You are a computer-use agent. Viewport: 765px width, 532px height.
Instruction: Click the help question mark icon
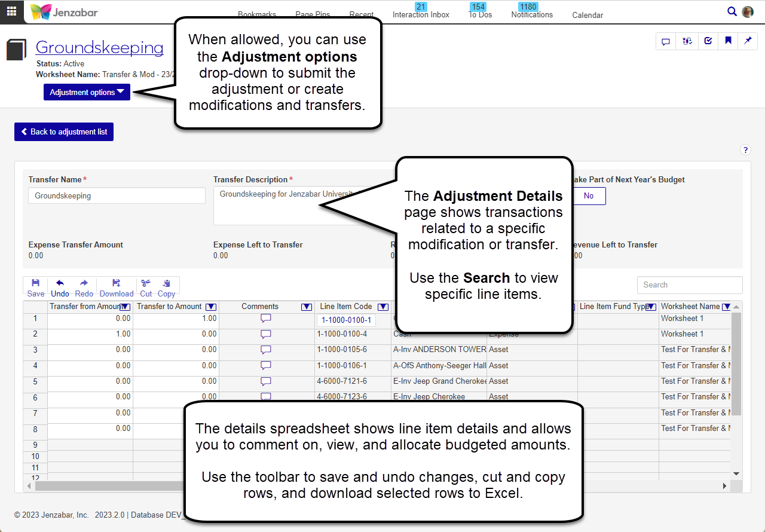point(745,150)
